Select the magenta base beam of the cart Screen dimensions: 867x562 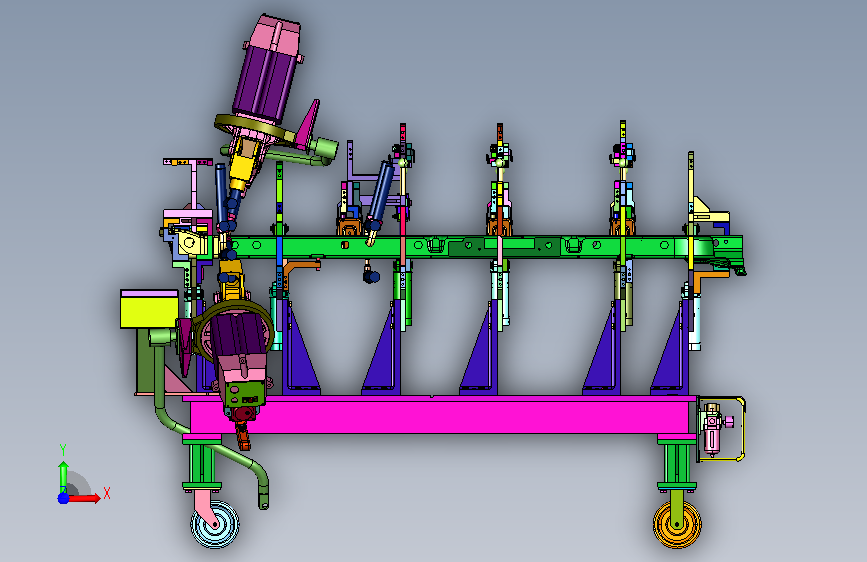coord(440,416)
